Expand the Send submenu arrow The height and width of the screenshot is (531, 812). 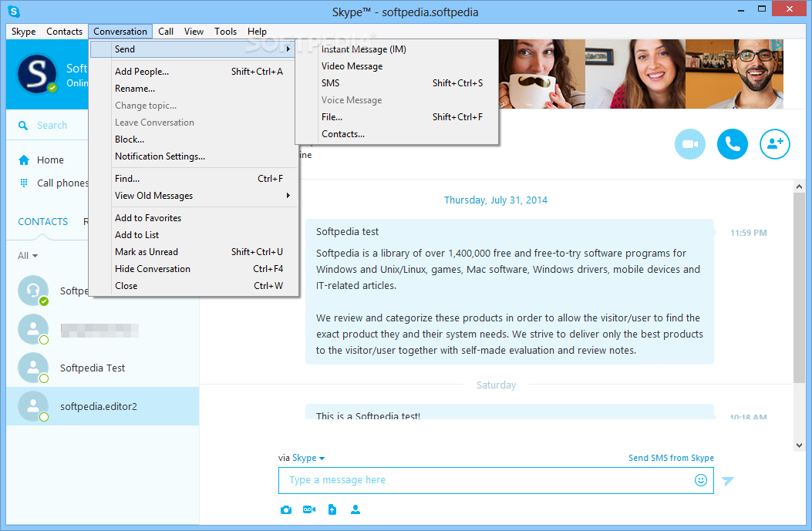[x=288, y=49]
